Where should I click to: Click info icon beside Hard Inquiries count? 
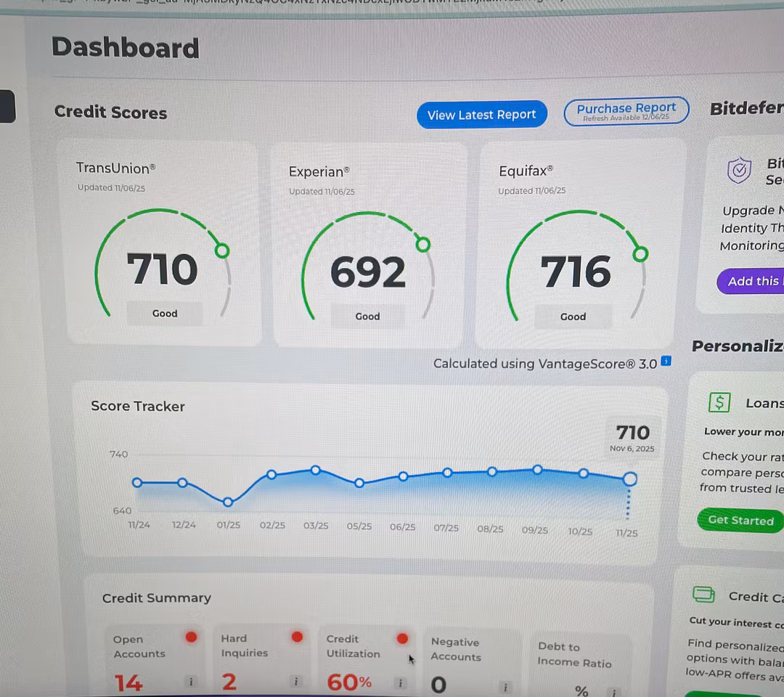pos(295,681)
